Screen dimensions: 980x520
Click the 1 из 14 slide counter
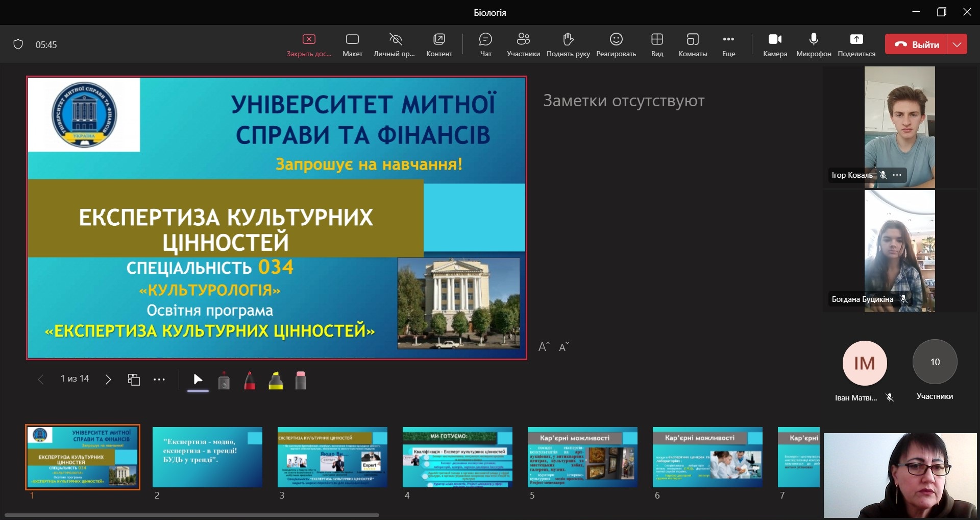pos(75,379)
